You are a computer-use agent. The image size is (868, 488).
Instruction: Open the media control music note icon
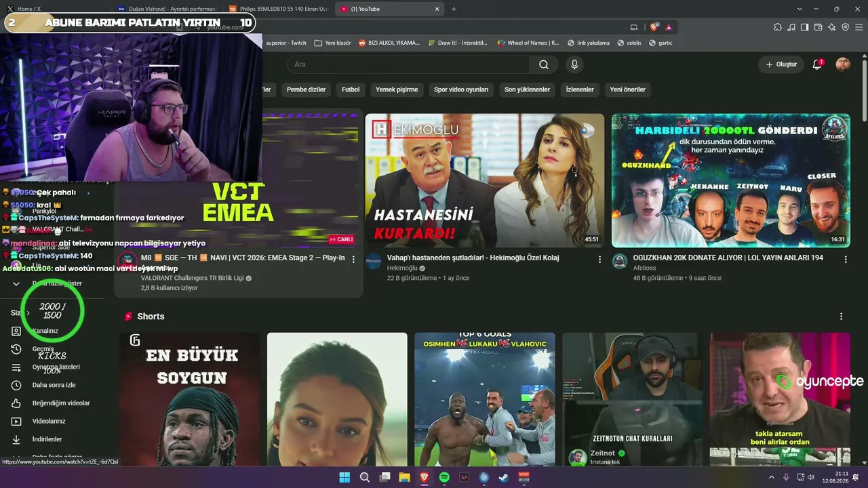point(791,27)
